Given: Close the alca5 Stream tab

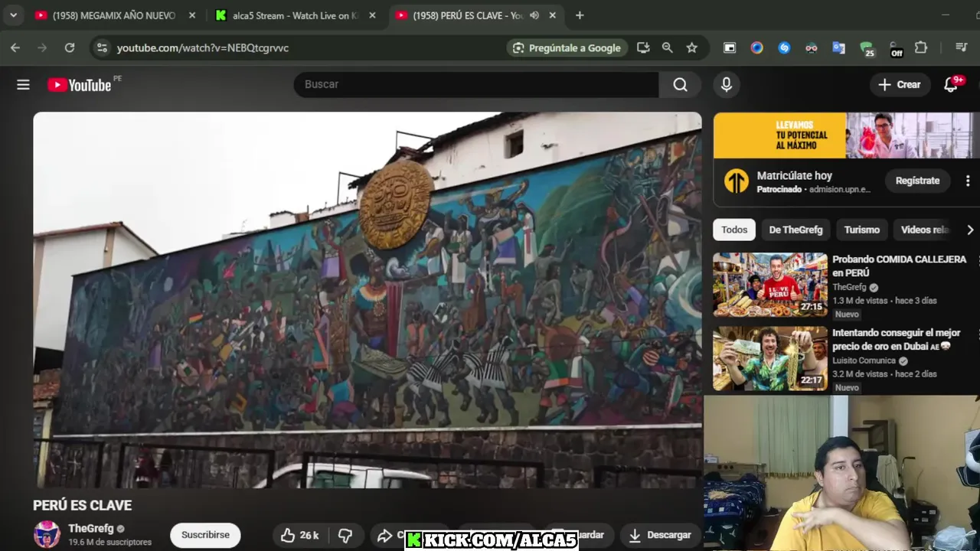Looking at the screenshot, I should (x=372, y=15).
